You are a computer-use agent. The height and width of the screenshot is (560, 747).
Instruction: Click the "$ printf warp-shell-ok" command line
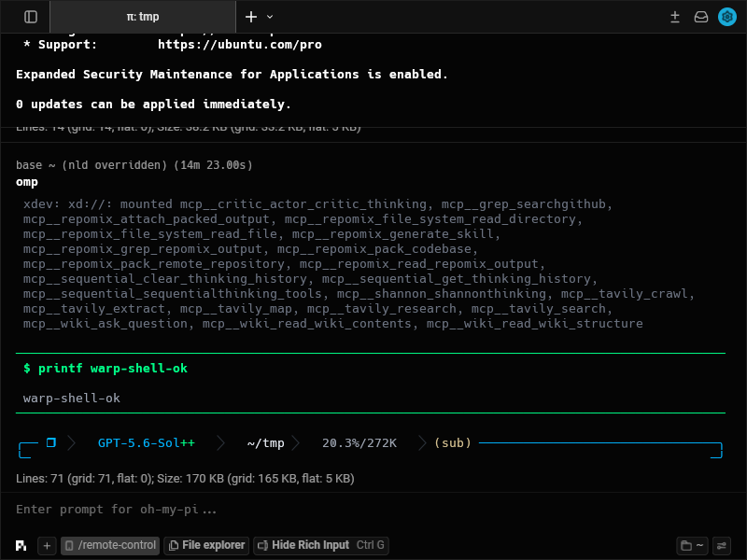[106, 368]
